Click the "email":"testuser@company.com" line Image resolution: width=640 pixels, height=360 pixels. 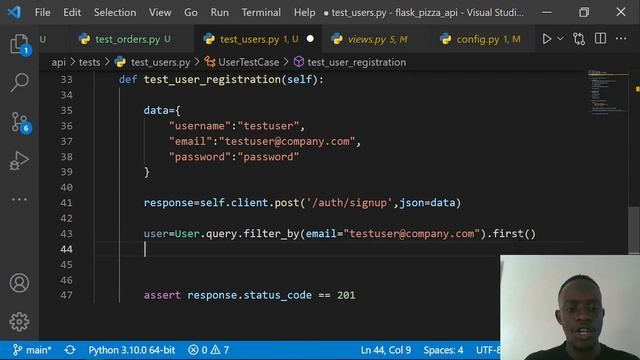265,142
